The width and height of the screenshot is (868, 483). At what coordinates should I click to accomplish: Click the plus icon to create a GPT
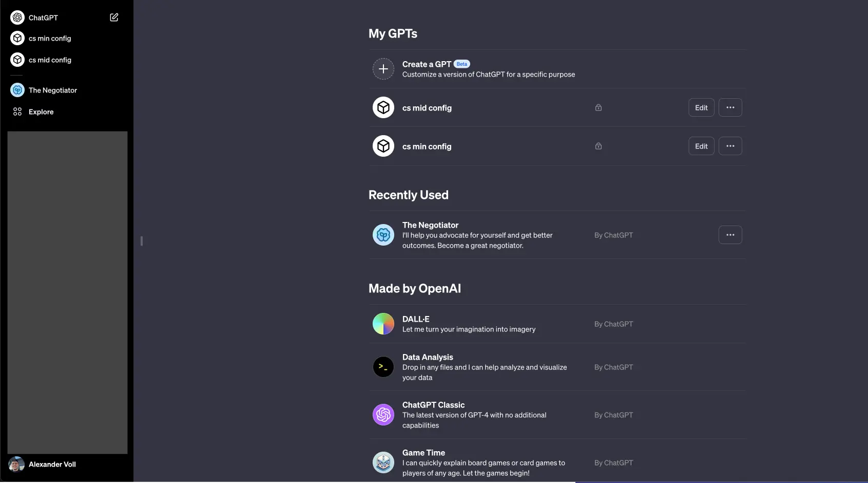coord(383,69)
